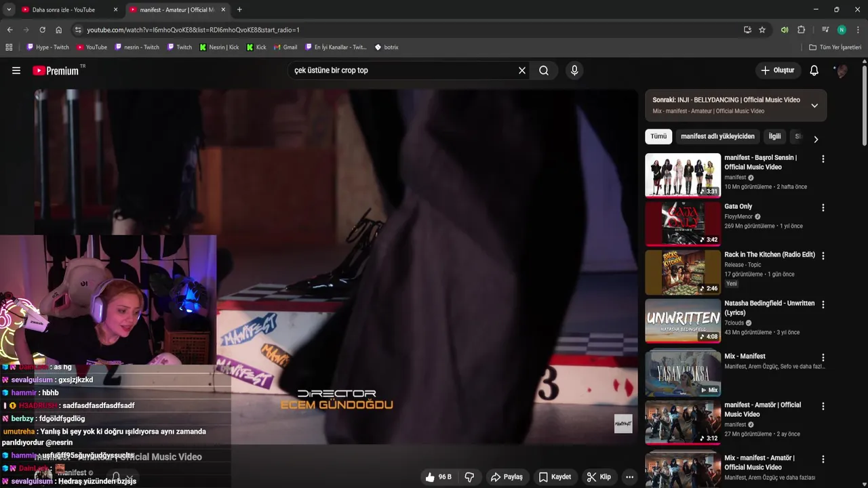Open more actions under the video

[629, 477]
